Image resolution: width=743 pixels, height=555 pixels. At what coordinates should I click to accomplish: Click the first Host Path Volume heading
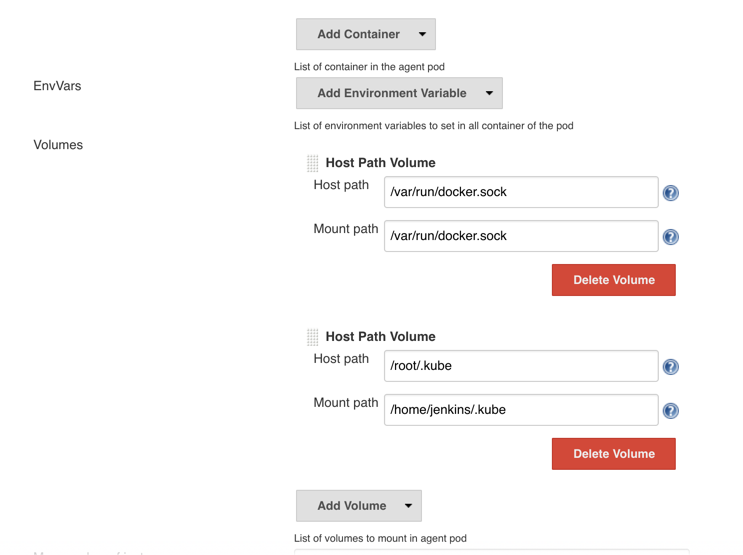(x=380, y=163)
